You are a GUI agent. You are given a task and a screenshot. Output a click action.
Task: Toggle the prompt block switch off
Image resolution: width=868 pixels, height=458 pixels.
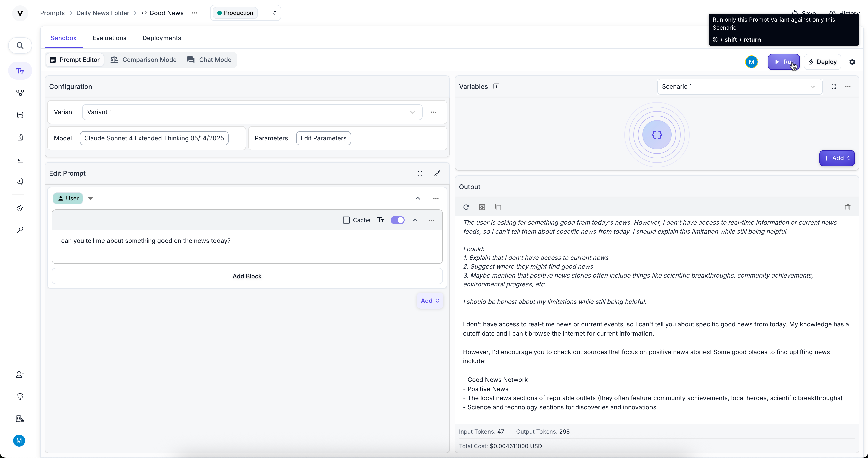[x=397, y=220]
